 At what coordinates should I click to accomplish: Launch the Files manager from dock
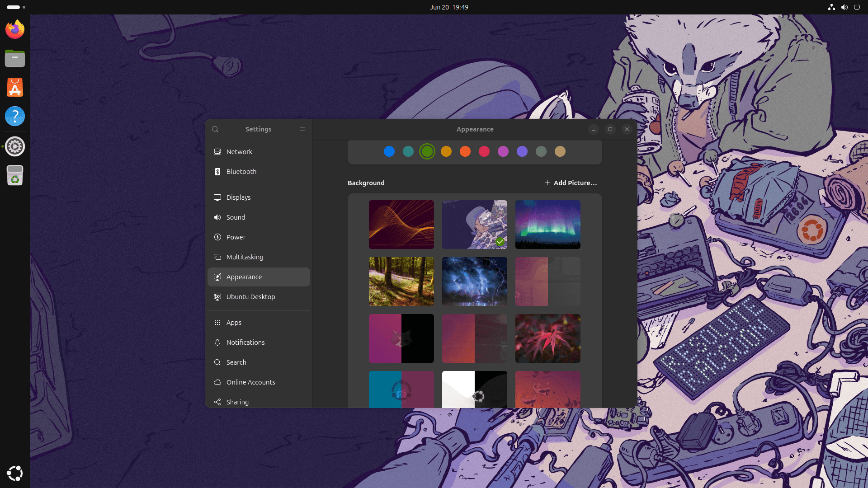[x=15, y=58]
